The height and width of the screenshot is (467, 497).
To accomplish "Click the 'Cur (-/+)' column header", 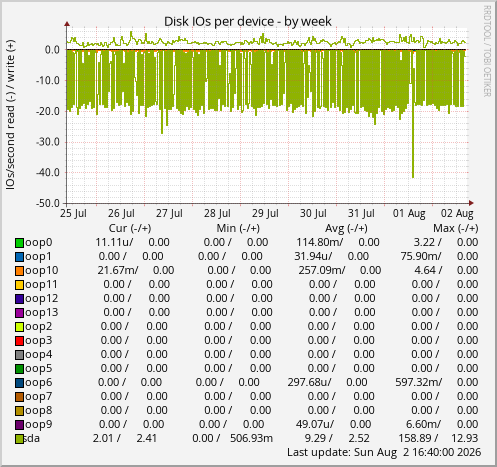I will (x=130, y=228).
